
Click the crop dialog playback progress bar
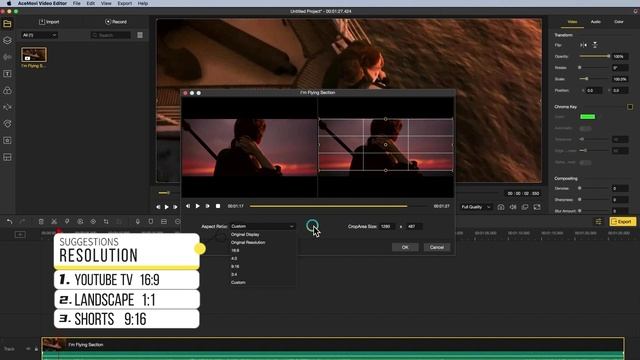click(x=339, y=206)
